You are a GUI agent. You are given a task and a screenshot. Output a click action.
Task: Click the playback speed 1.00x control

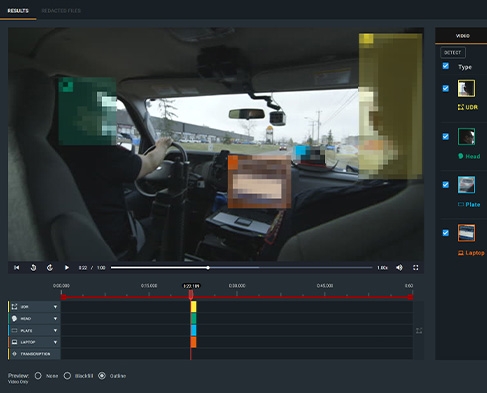[382, 268]
